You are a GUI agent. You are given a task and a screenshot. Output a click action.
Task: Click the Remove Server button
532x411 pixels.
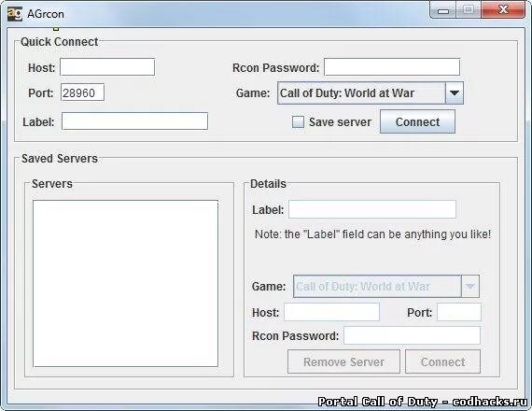(x=343, y=361)
